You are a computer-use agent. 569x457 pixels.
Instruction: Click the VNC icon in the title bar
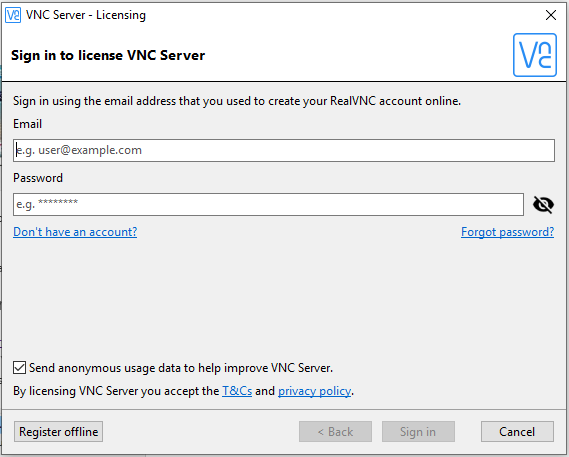click(x=13, y=15)
